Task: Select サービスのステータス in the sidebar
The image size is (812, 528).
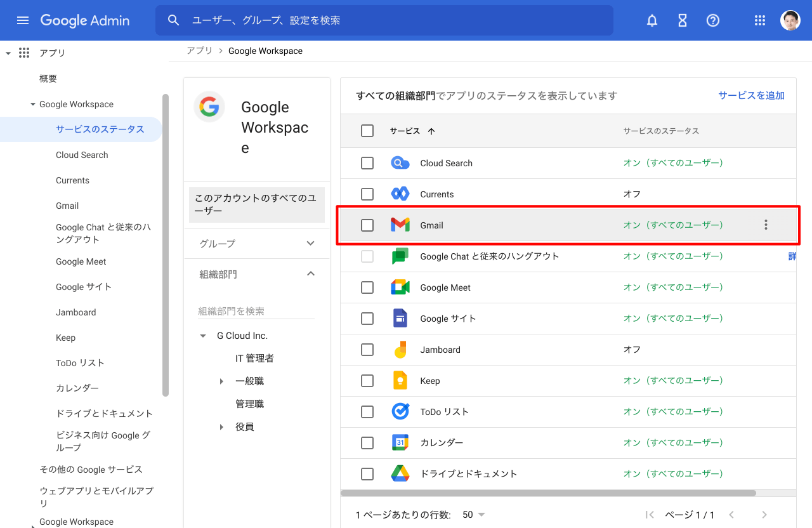Action: 100,129
